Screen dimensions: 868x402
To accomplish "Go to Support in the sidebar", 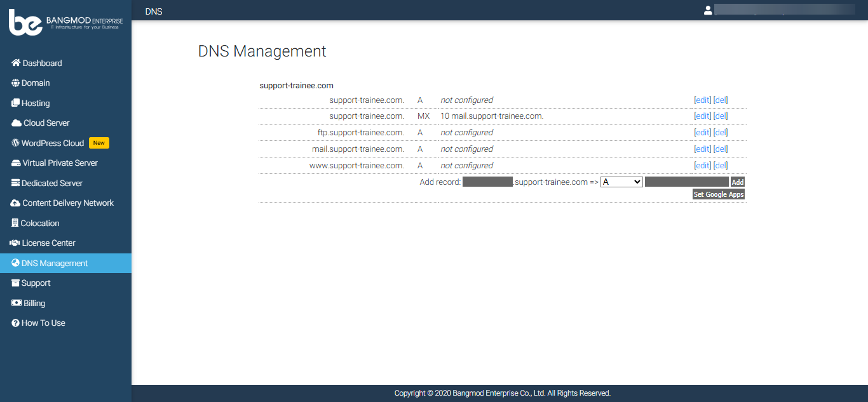I will coord(36,283).
